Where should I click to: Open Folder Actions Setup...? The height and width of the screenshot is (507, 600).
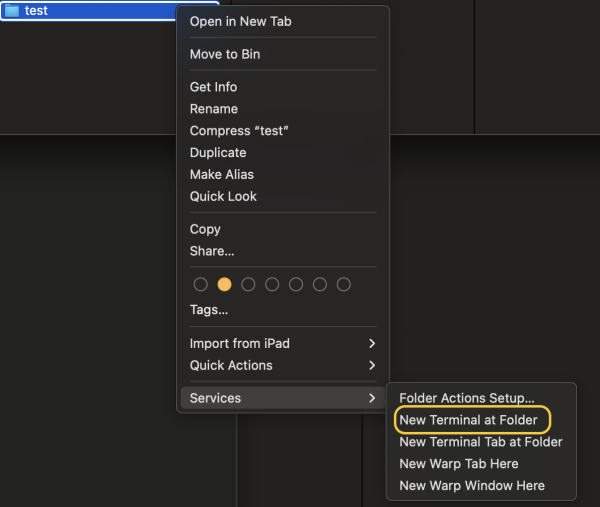[466, 398]
